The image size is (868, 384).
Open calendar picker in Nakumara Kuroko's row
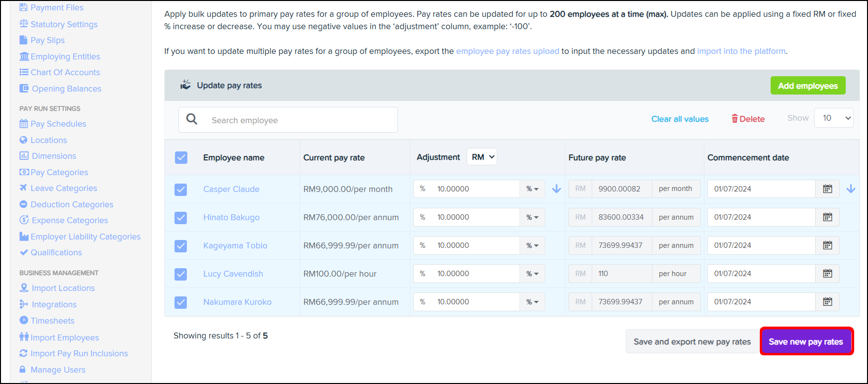click(x=827, y=302)
